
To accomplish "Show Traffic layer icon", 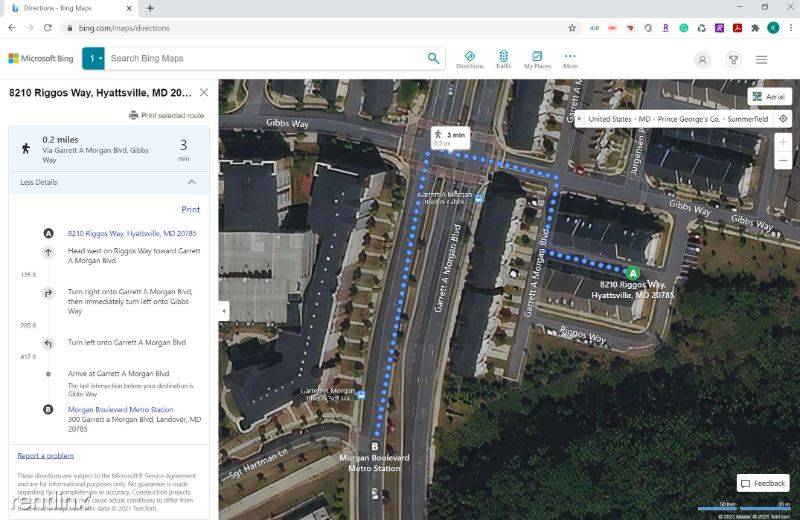I will pos(503,59).
